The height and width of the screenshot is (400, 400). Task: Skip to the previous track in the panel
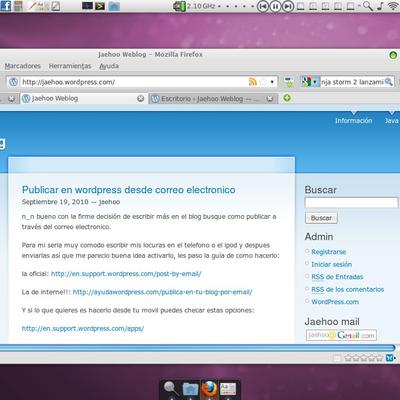(263, 6)
